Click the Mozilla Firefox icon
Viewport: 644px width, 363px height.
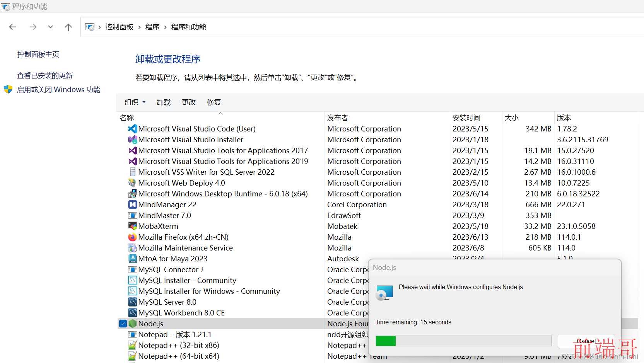coord(133,237)
